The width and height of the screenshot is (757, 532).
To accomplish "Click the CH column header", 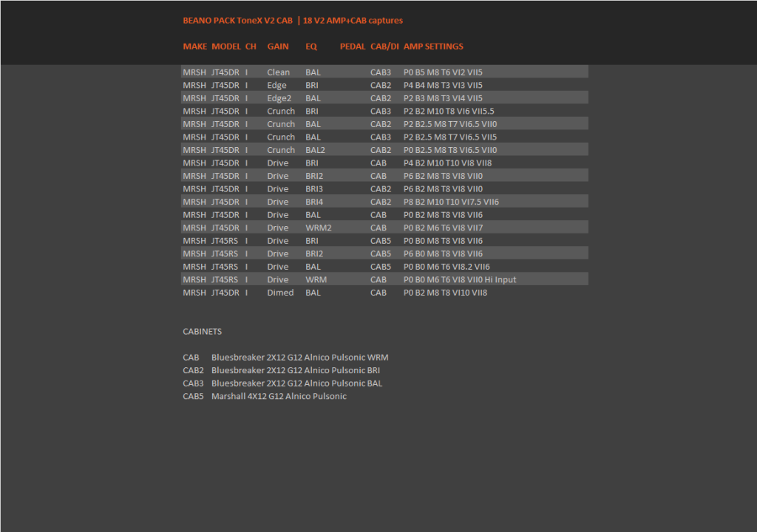I will 251,47.
